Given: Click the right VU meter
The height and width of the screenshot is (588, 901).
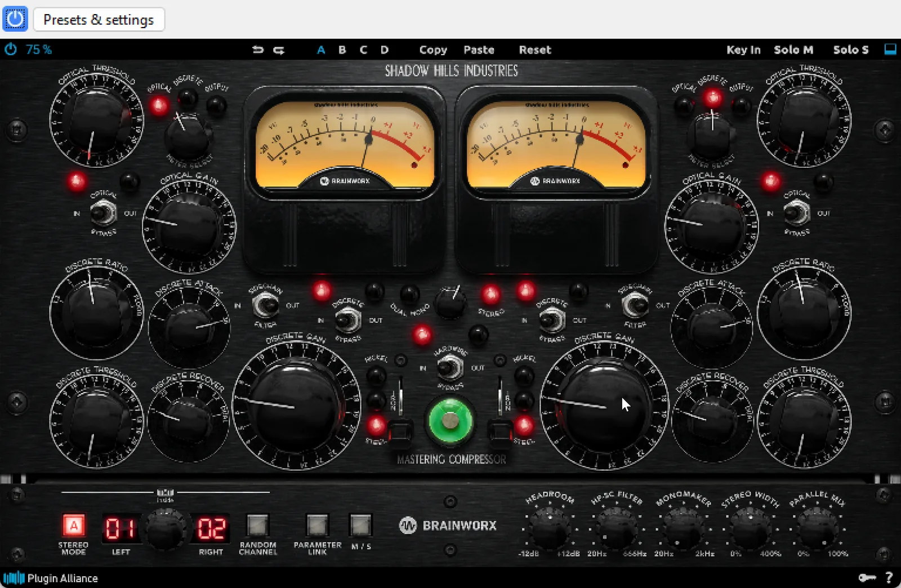Looking at the screenshot, I should (x=556, y=145).
